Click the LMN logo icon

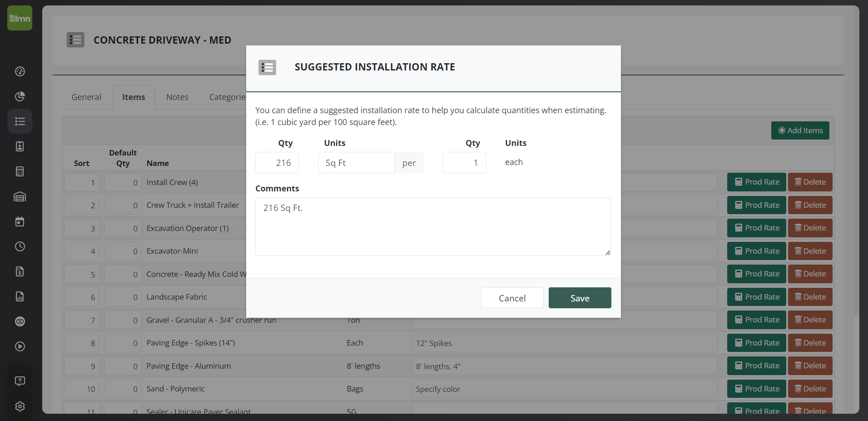pos(20,18)
